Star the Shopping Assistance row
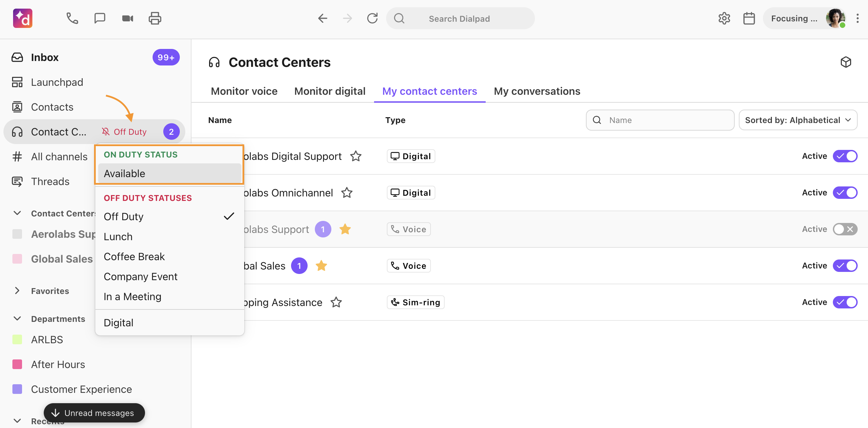Screen dimensions: 868x428 pyautogui.click(x=336, y=302)
